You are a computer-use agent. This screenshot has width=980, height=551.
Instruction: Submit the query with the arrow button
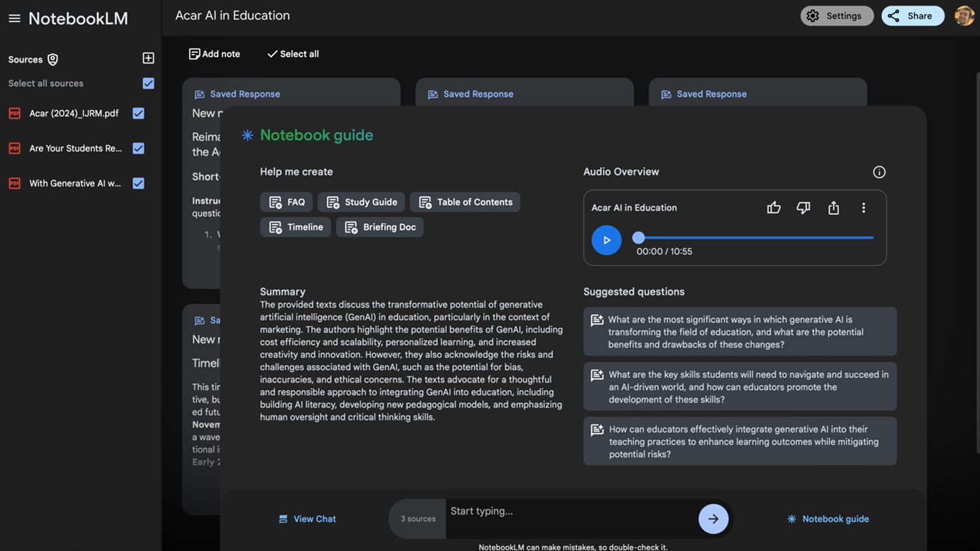[x=713, y=519]
